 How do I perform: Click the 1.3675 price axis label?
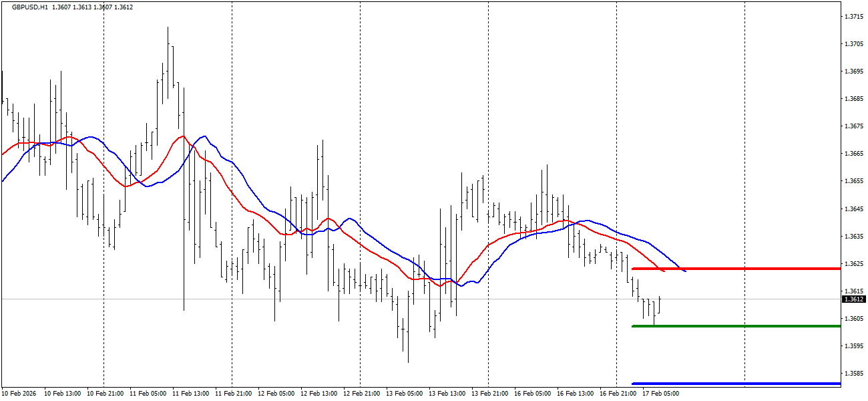[x=855, y=126]
